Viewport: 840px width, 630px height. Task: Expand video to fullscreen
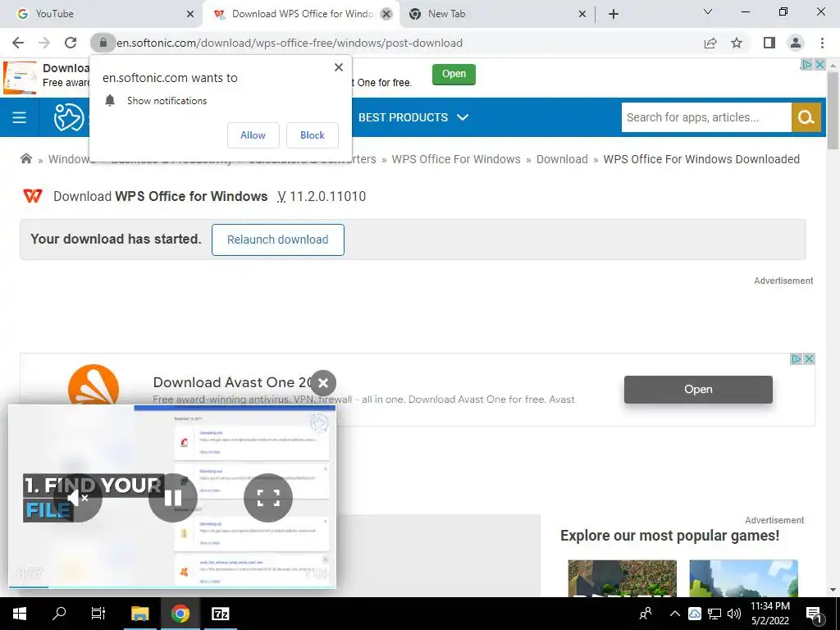(268, 498)
